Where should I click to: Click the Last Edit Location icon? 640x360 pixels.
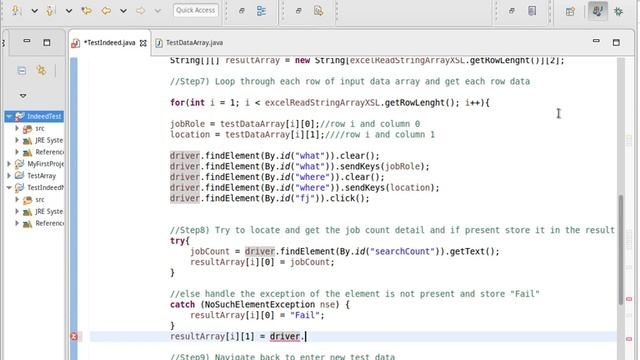(x=87, y=10)
